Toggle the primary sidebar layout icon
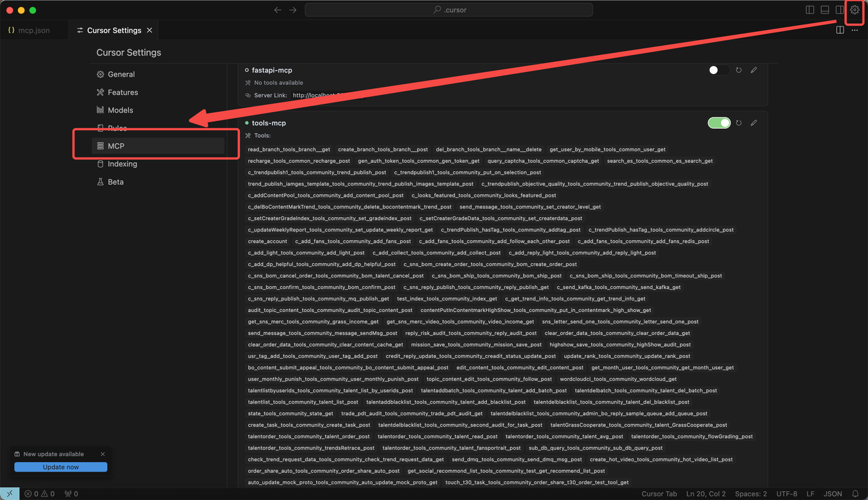This screenshot has height=500, width=868. click(810, 10)
